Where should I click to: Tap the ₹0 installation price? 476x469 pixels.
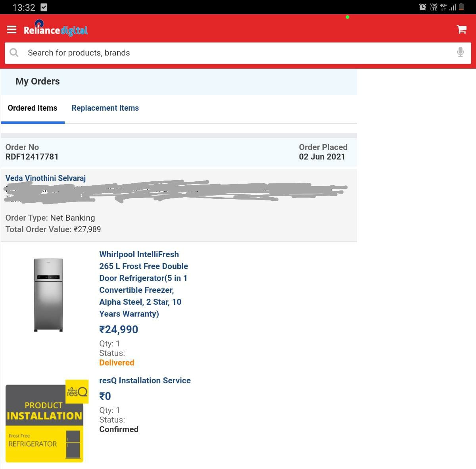click(105, 396)
